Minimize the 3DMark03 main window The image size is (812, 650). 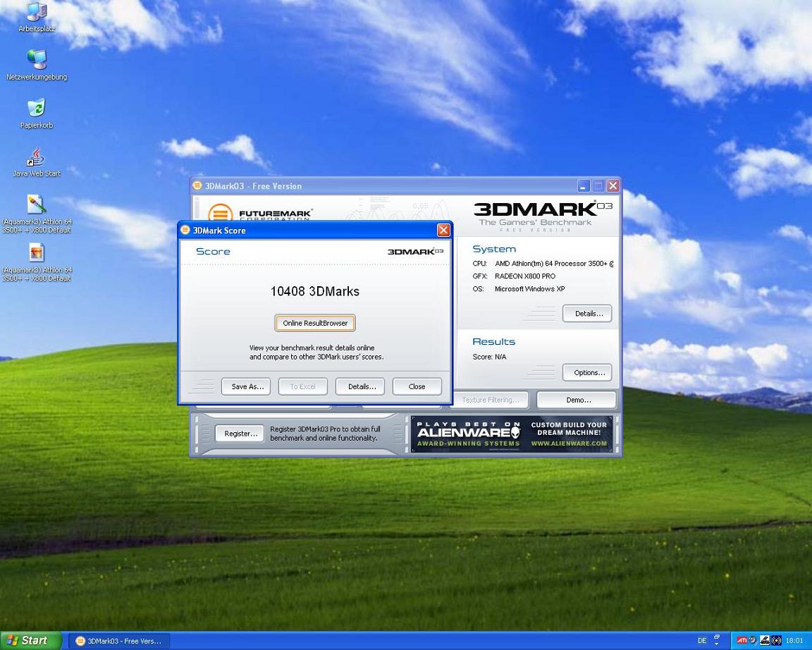[x=584, y=185]
